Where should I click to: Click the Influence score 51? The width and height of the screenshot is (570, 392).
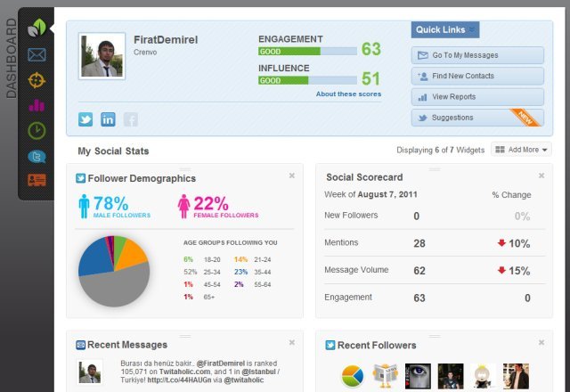click(371, 78)
